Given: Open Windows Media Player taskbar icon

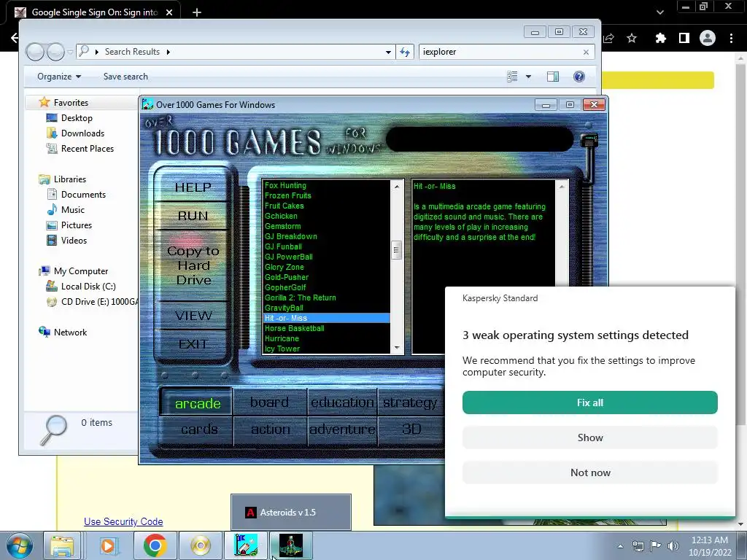Looking at the screenshot, I should [x=108, y=545].
